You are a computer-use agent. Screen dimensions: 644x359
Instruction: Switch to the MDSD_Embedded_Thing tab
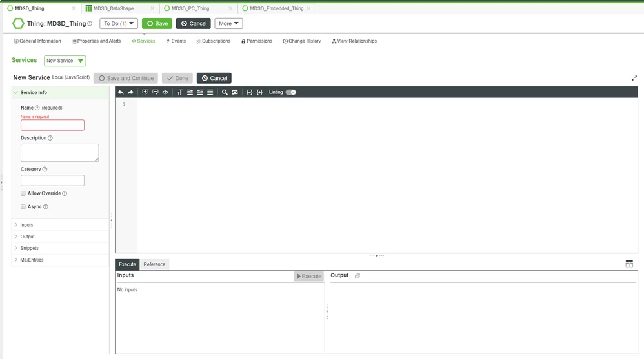[276, 8]
